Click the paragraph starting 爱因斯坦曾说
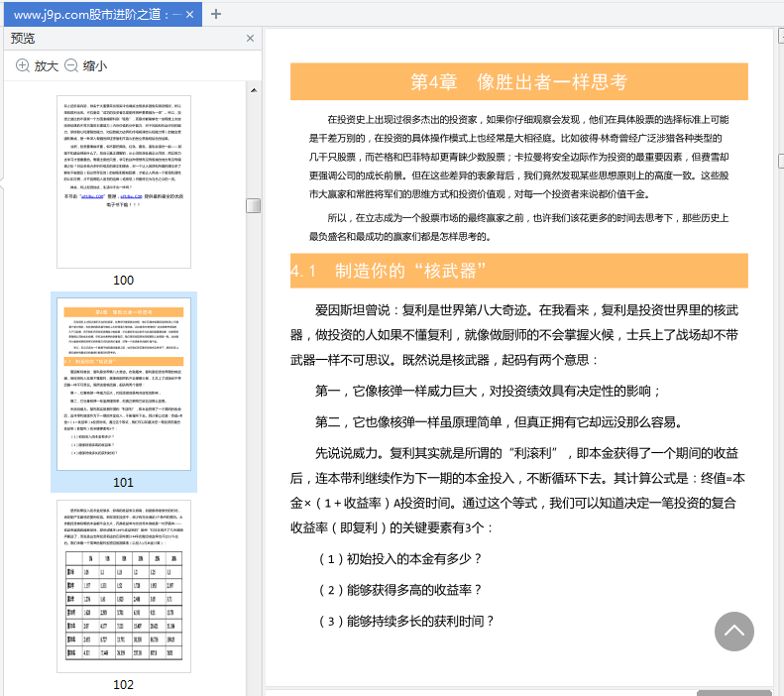784x696 pixels. pyautogui.click(x=514, y=335)
